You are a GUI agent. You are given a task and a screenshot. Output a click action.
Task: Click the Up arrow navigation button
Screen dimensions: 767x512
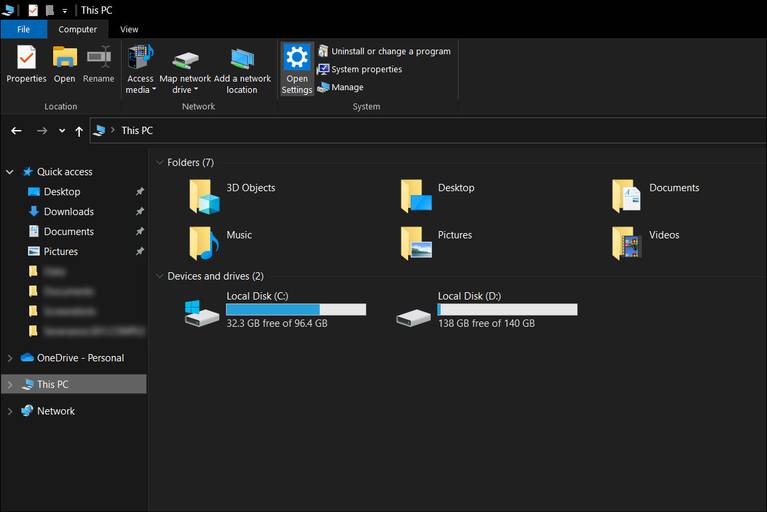coord(79,131)
